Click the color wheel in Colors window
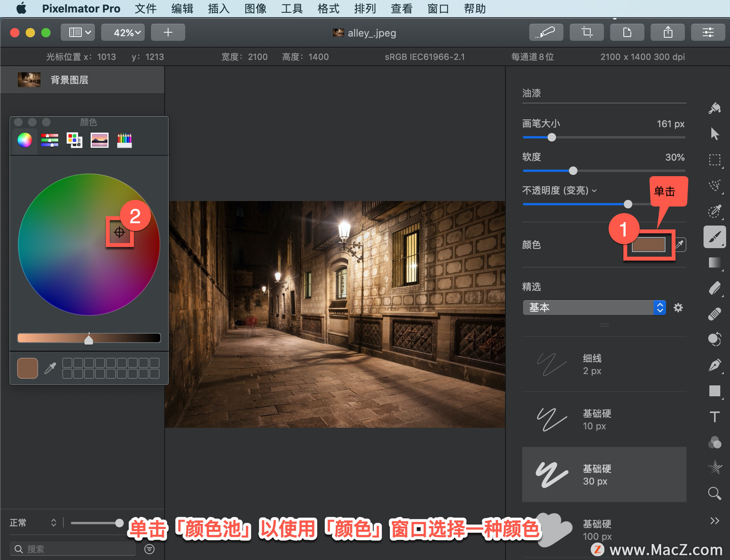Screen dimensions: 730x560 89,244
